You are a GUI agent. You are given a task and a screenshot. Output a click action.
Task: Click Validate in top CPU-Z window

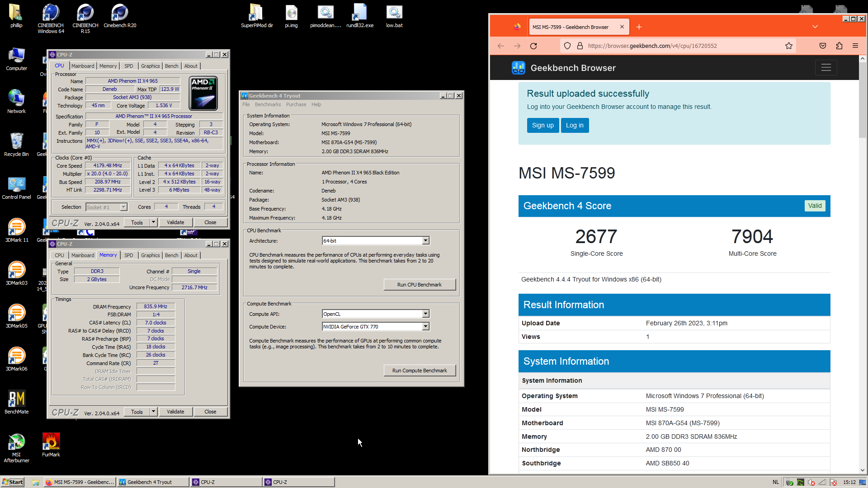175,222
